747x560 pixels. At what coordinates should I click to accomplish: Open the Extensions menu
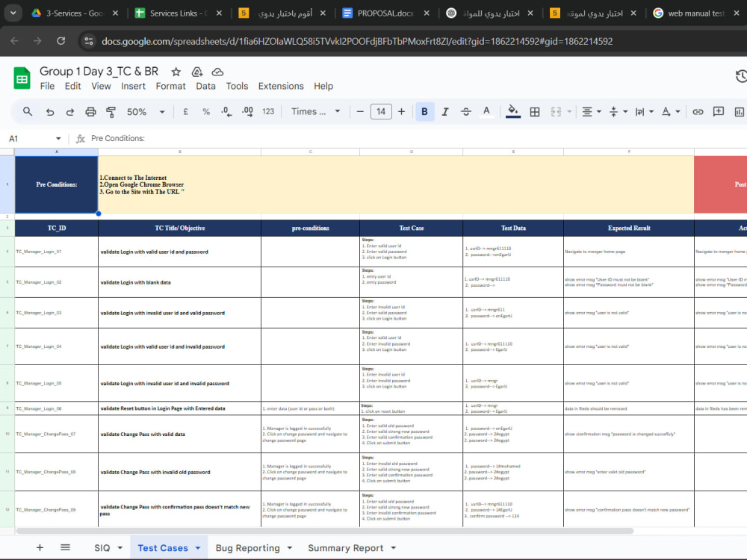(281, 86)
